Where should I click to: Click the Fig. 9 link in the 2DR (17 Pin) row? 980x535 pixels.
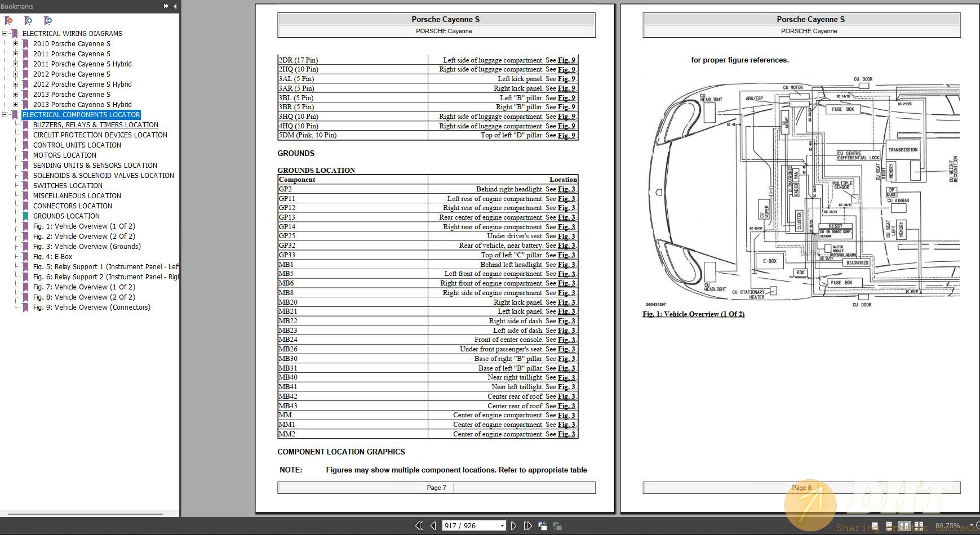tap(566, 60)
